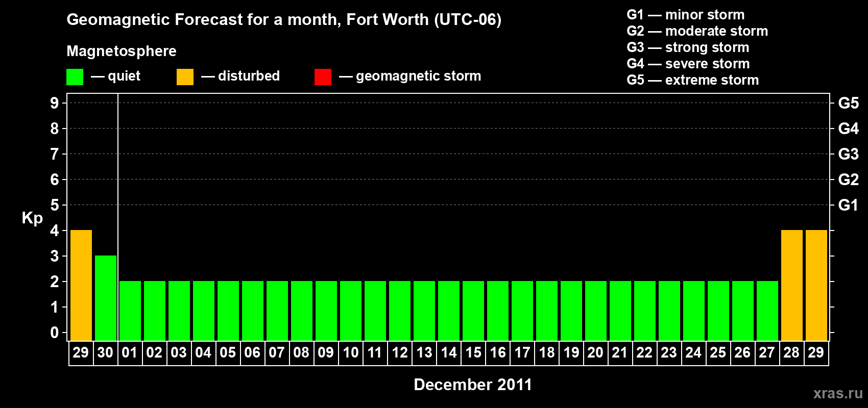The height and width of the screenshot is (408, 868).
Task: Click the date label 26
Action: (742, 352)
